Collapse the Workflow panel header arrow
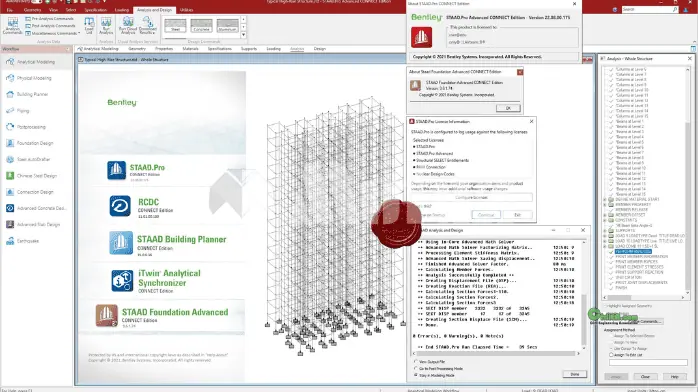The height and width of the screenshot is (392, 698). click(x=68, y=49)
